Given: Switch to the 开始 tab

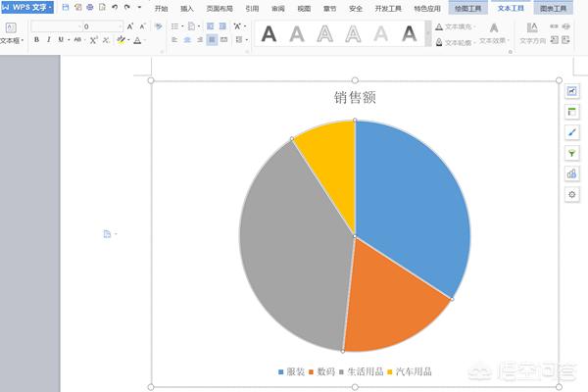Looking at the screenshot, I should (x=162, y=8).
